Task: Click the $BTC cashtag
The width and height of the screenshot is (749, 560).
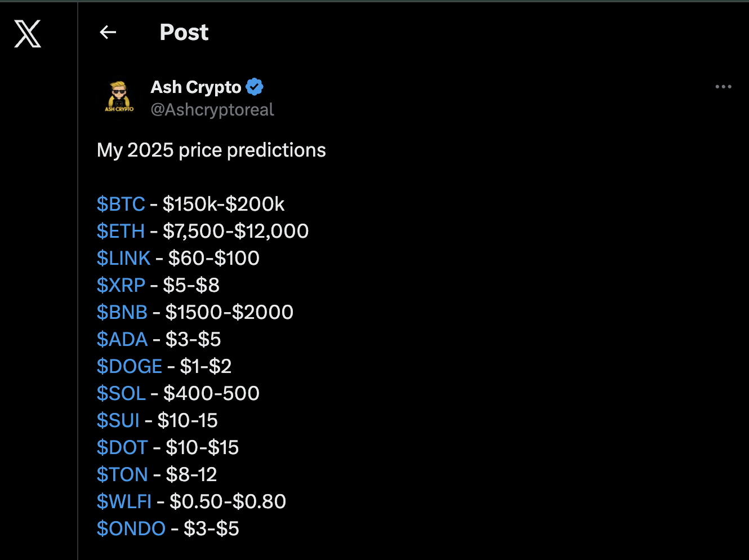Action: pos(121,204)
